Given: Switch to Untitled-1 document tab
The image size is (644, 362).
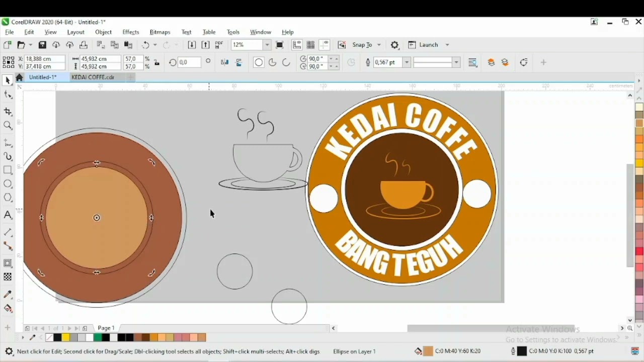Looking at the screenshot, I should tap(47, 77).
